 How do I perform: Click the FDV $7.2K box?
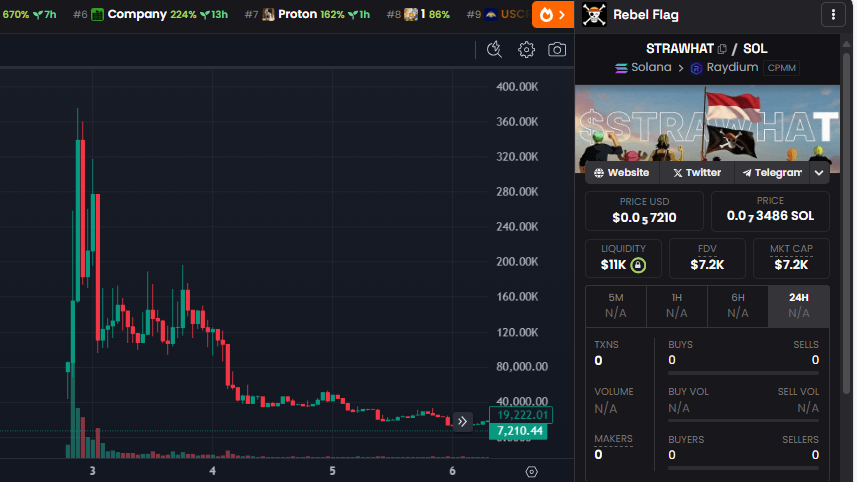click(x=707, y=258)
